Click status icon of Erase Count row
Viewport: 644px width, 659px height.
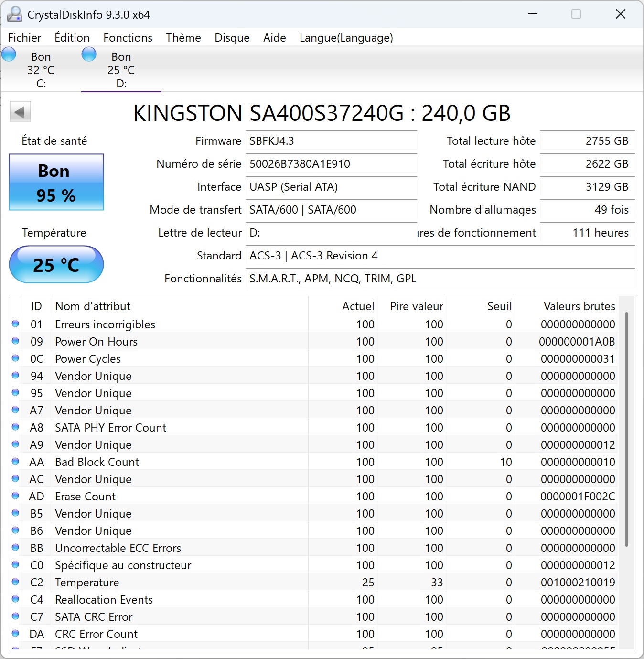15,496
